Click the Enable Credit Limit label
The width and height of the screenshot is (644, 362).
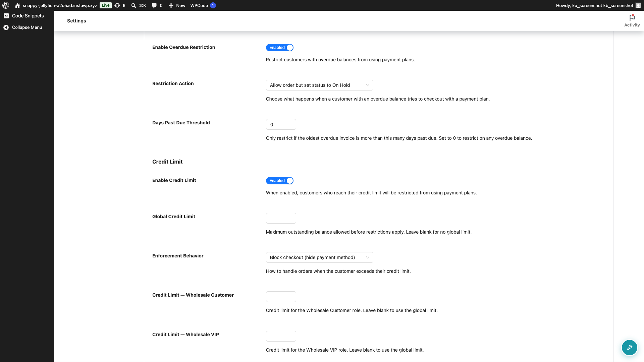click(x=174, y=180)
